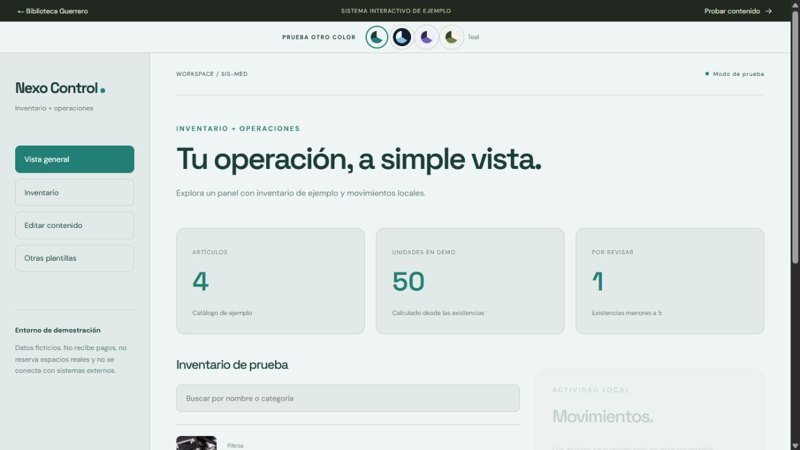Click the first inventory item thumbnail

tap(196, 443)
